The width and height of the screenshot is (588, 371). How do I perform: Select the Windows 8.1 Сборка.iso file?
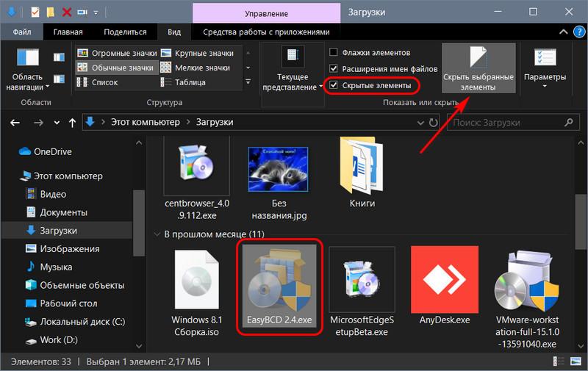[x=196, y=293]
